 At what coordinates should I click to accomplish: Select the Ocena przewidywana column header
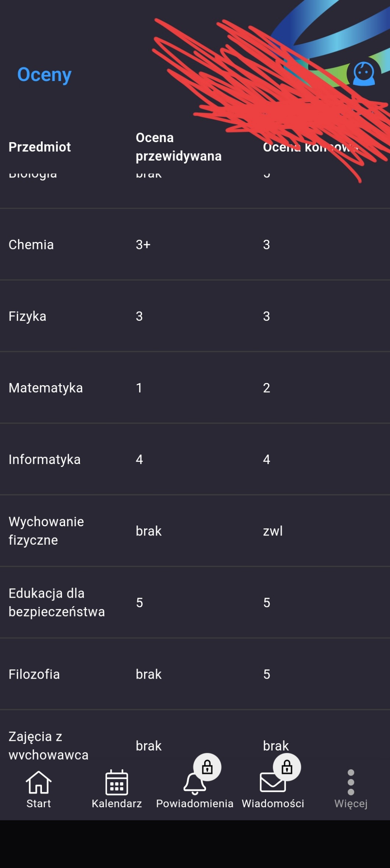pyautogui.click(x=178, y=147)
